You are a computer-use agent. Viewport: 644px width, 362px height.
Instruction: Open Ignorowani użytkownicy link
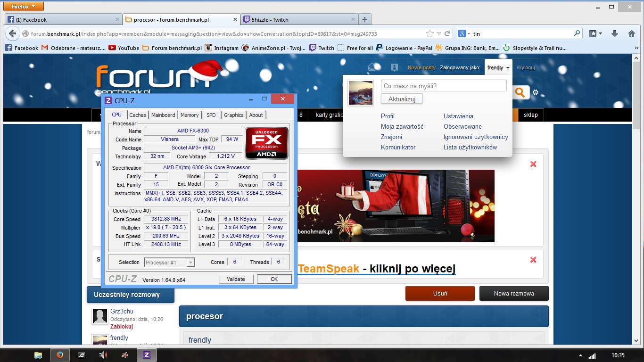(476, 137)
